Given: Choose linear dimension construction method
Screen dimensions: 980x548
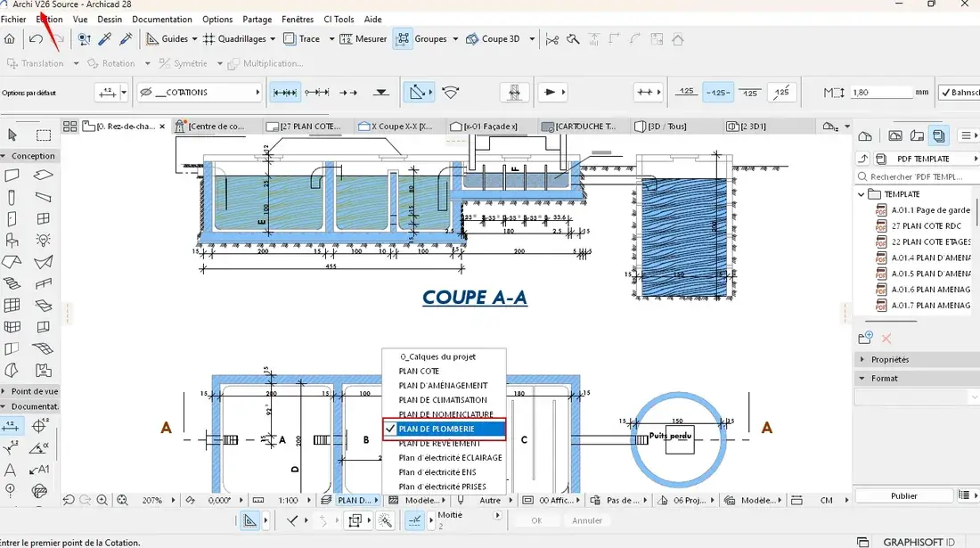Looking at the screenshot, I should coord(285,93).
